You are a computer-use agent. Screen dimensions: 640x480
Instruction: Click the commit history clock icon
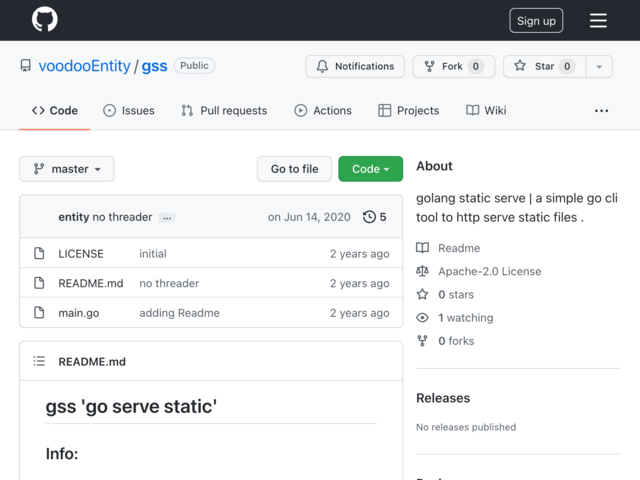pyautogui.click(x=369, y=217)
